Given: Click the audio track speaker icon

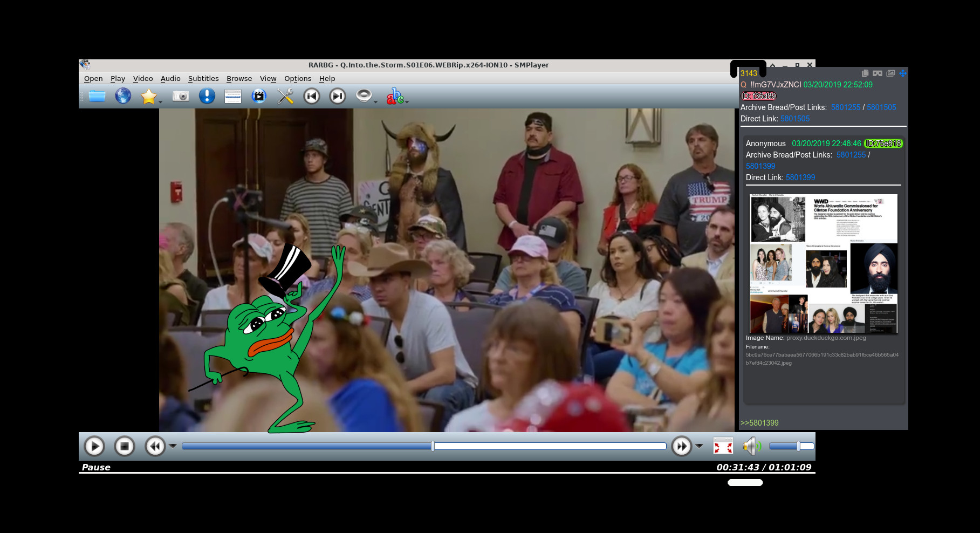Looking at the screenshot, I should [x=364, y=95].
